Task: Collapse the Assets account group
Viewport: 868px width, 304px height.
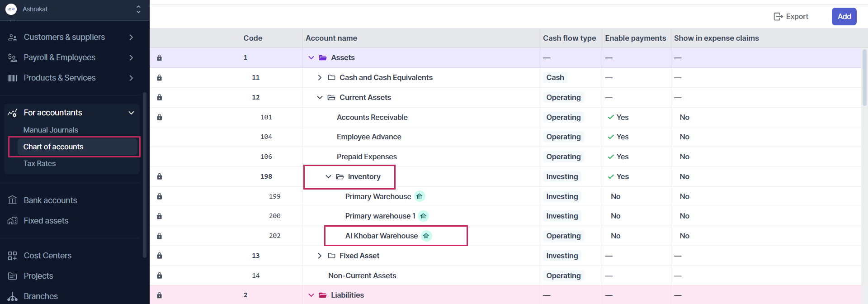Action: [311, 58]
